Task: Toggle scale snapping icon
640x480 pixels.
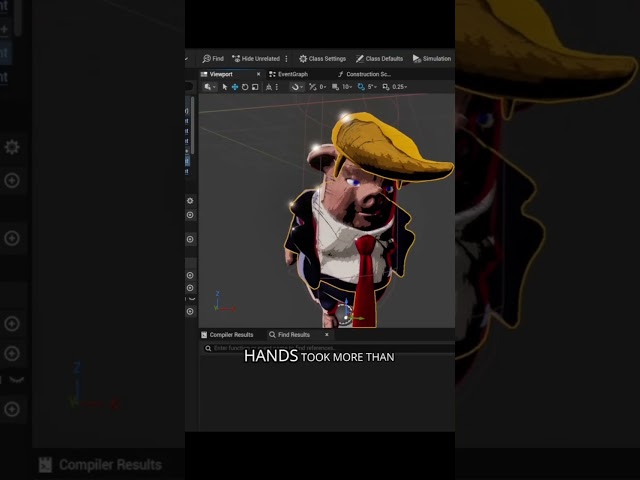Action: (386, 87)
